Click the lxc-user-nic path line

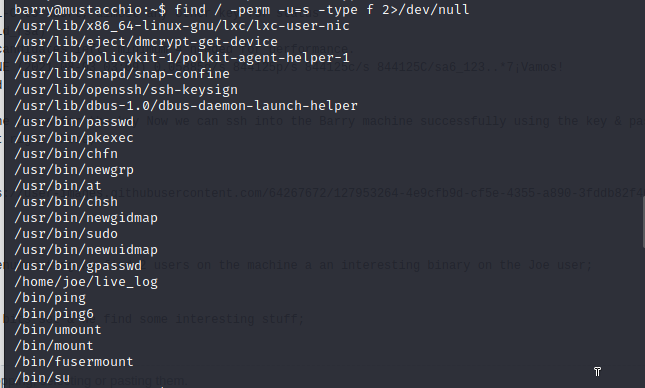point(182,26)
